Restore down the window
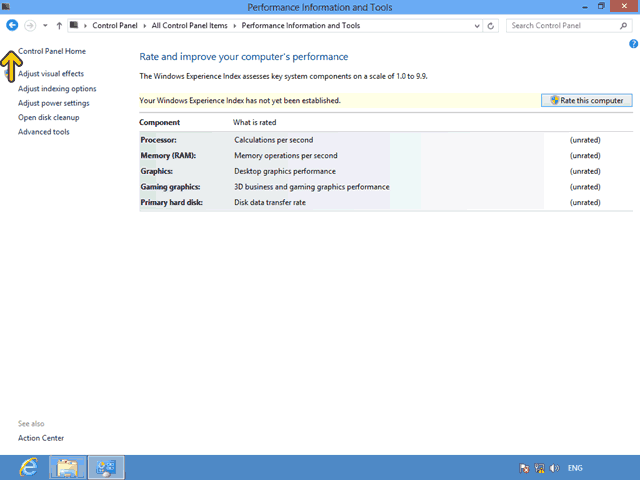Screen dimensions: 640x480 pos(601,6)
